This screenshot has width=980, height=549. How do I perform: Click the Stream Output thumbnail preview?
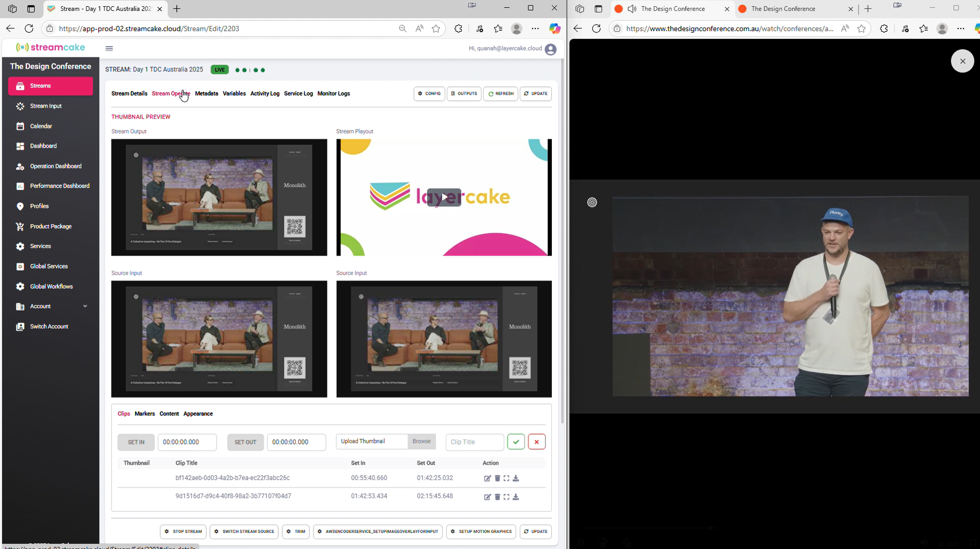point(219,197)
